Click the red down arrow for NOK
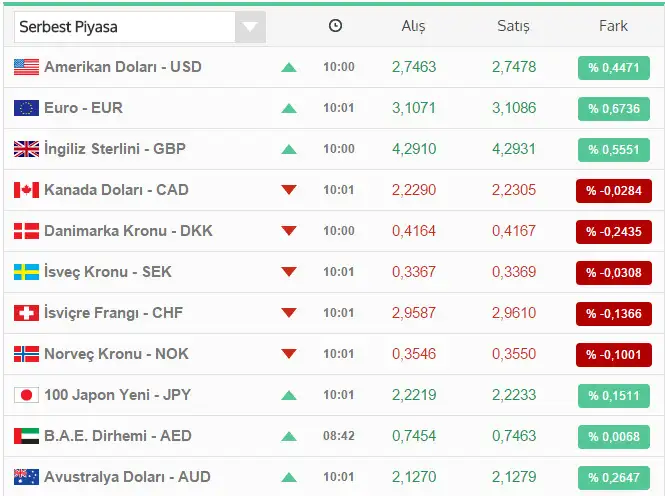 click(289, 354)
